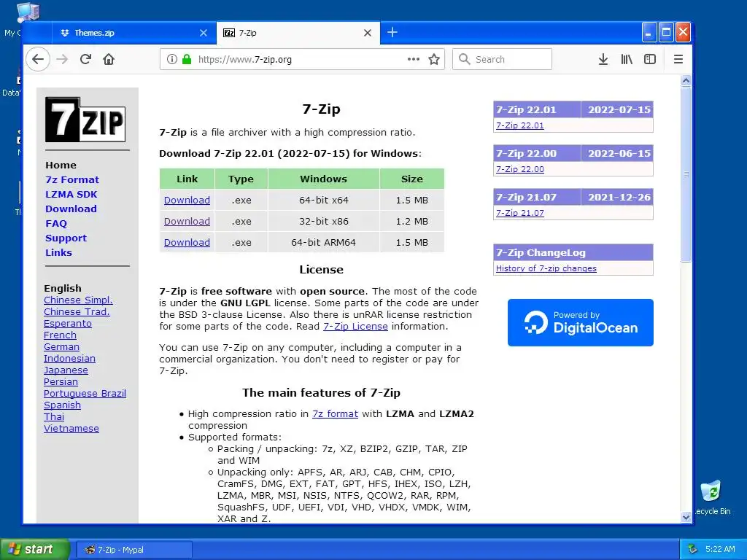747x560 pixels.
Task: Reload the 7-zip.org page
Action: pyautogui.click(x=85, y=59)
